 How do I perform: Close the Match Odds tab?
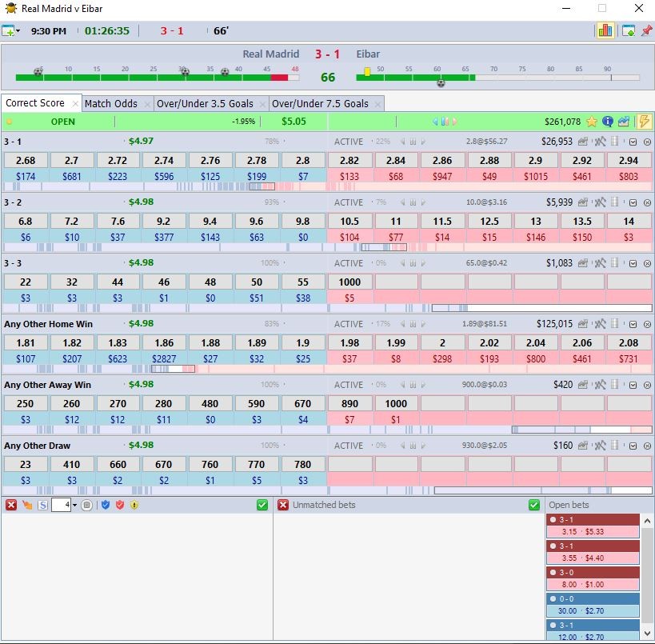tap(147, 104)
